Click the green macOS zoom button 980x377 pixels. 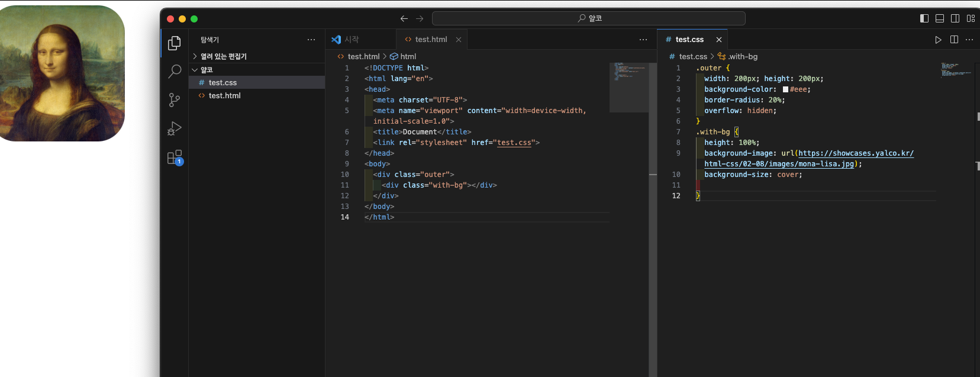pyautogui.click(x=194, y=19)
